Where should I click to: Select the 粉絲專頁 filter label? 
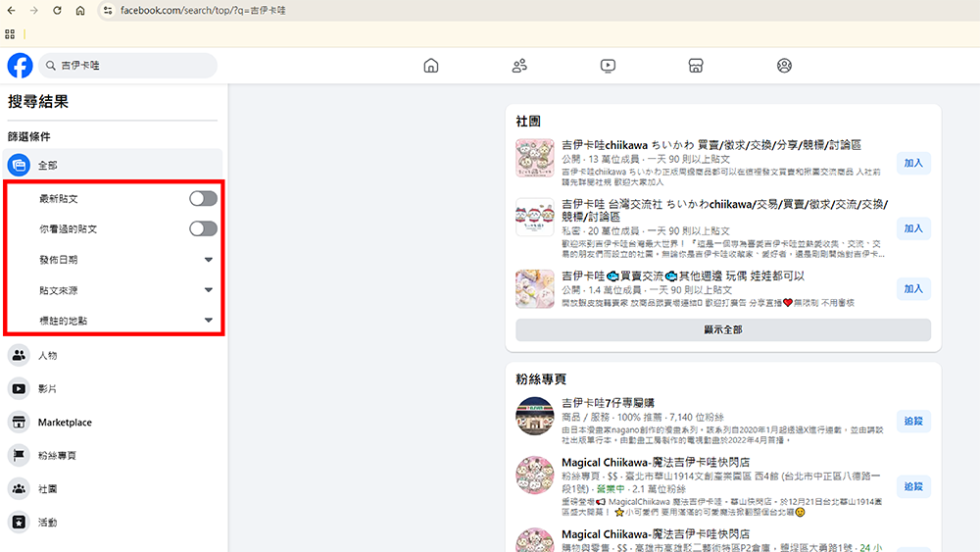click(x=58, y=456)
